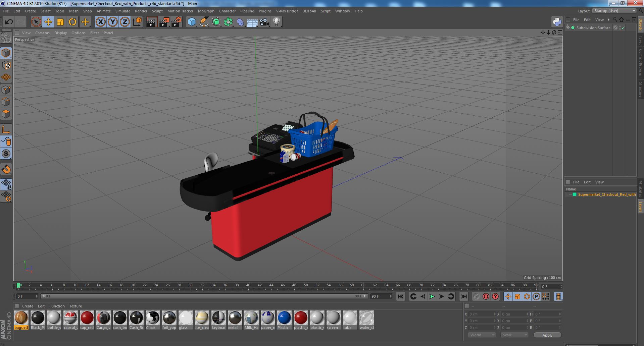Open the Layers side tab

640,207
